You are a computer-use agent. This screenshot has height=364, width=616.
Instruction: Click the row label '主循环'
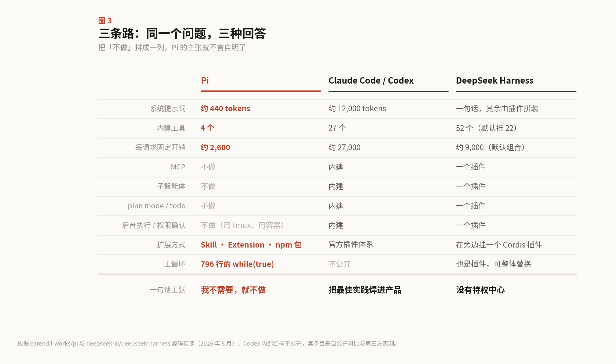pyautogui.click(x=175, y=264)
